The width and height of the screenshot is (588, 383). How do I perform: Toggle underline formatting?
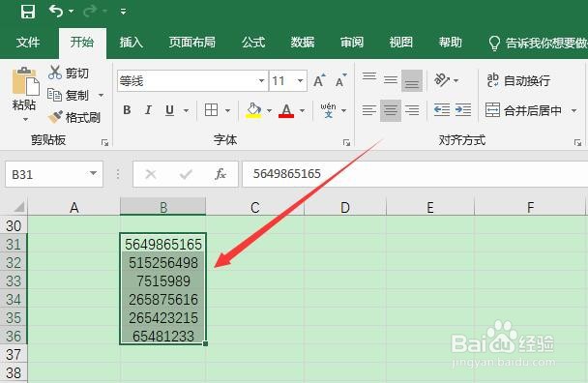tap(169, 110)
